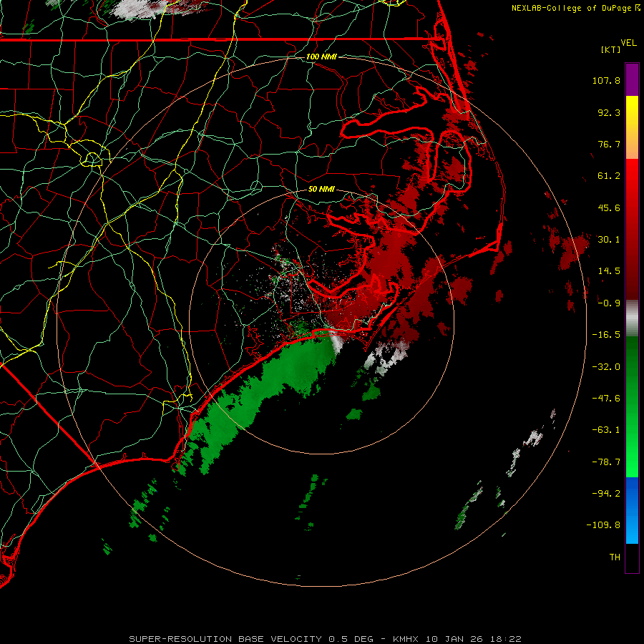Click the 92.3 scale label
The width and height of the screenshot is (644, 644).
tap(609, 112)
